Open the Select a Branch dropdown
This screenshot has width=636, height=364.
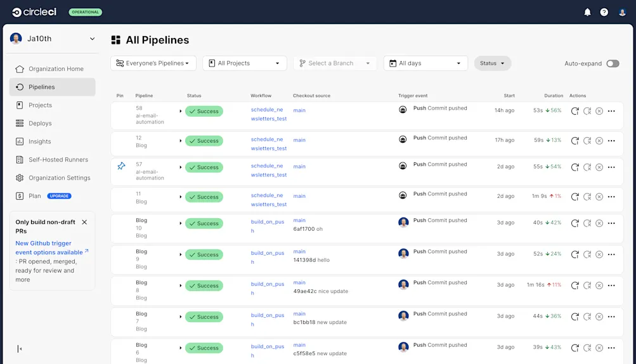[335, 63]
